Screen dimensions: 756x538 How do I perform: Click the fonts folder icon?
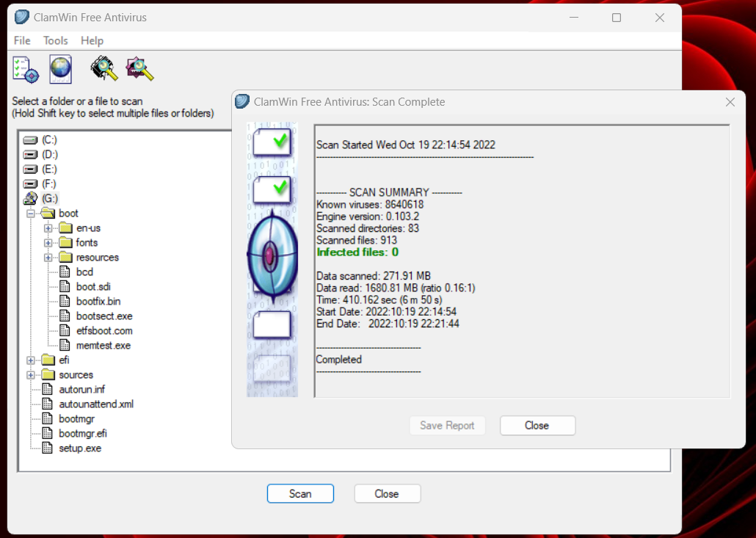[65, 242]
